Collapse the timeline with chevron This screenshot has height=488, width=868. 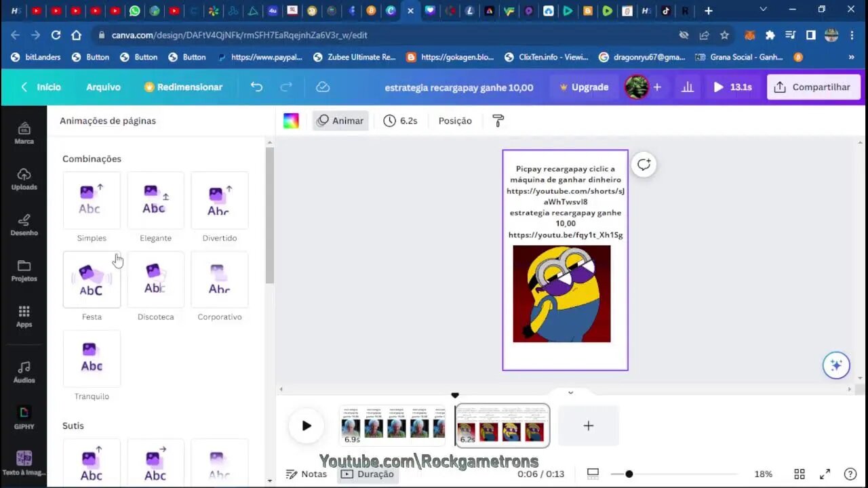(x=570, y=392)
